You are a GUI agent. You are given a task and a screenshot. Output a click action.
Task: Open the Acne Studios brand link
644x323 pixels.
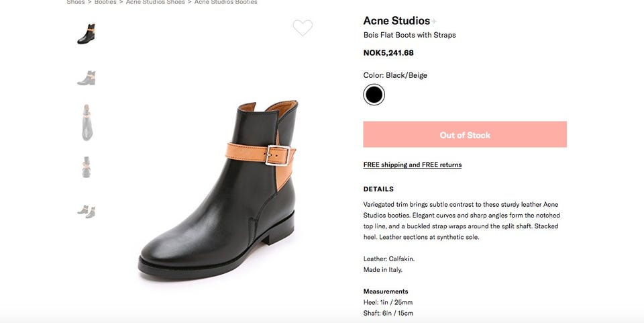(x=396, y=21)
